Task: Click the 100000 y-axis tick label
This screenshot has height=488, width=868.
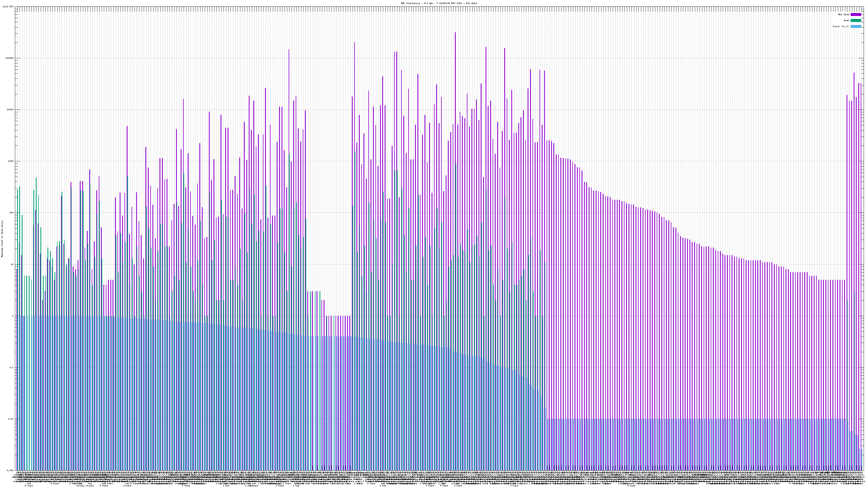Action: coord(10,58)
